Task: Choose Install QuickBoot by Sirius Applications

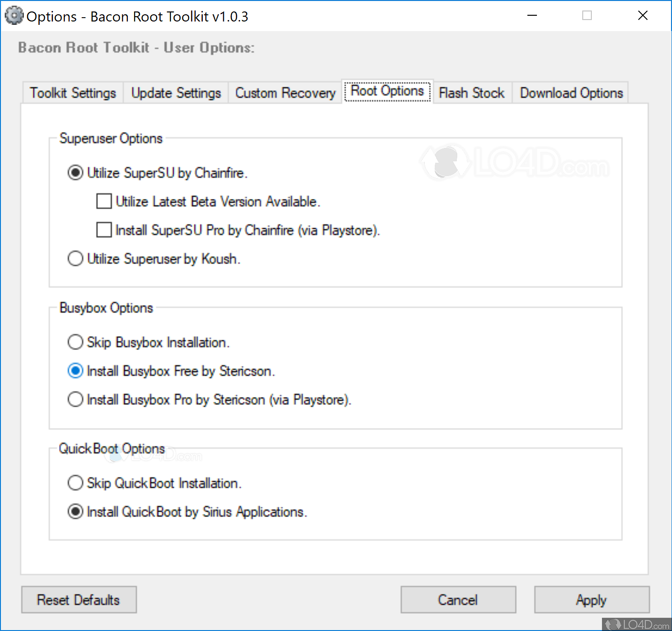Action: tap(75, 512)
